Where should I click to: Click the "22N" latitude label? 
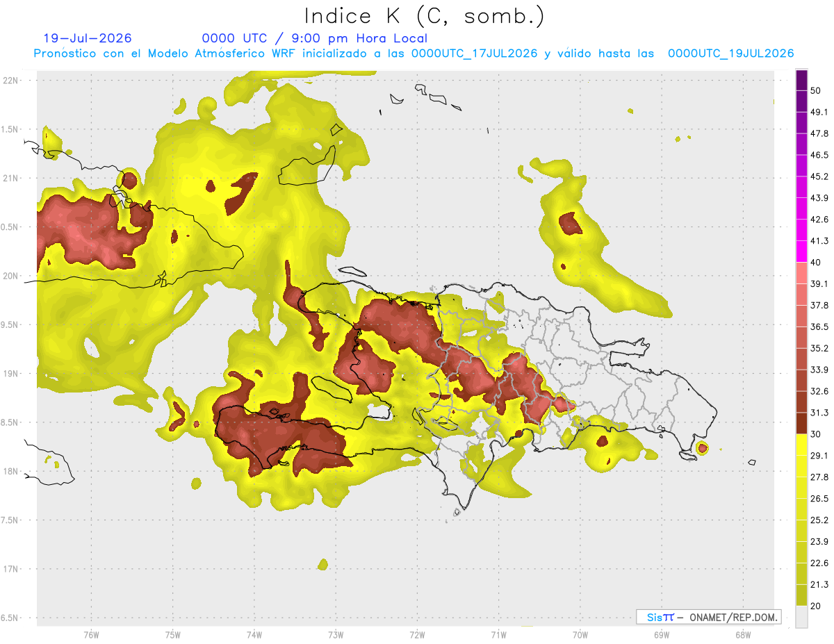(x=10, y=81)
